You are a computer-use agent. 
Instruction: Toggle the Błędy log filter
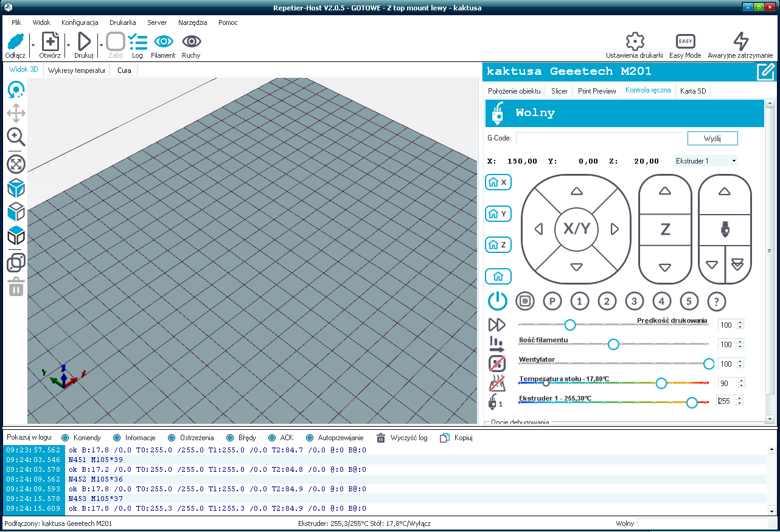230,438
